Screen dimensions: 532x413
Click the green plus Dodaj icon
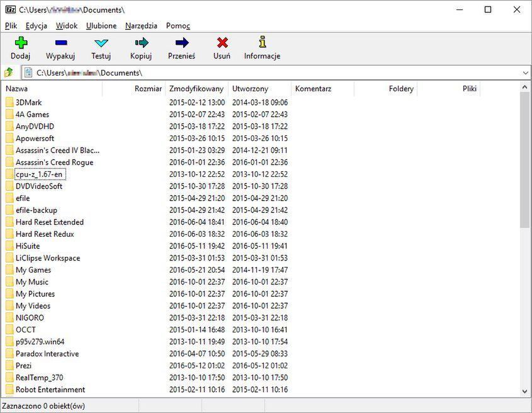click(21, 43)
